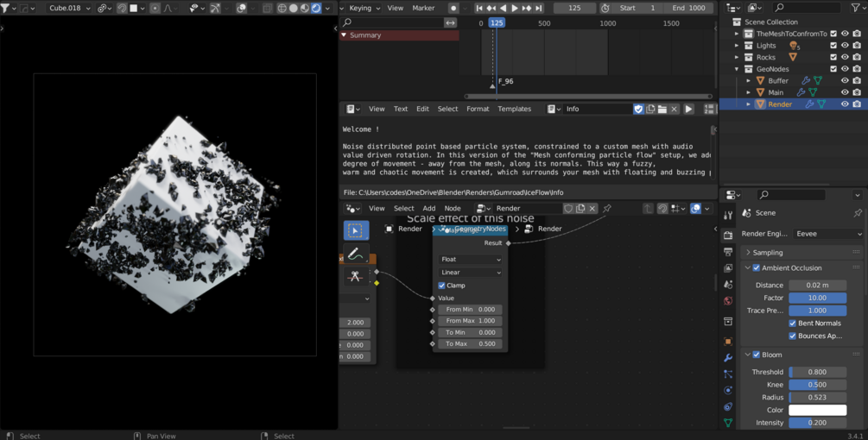
Task: Hide Buffer object in viewport
Action: pyautogui.click(x=845, y=81)
